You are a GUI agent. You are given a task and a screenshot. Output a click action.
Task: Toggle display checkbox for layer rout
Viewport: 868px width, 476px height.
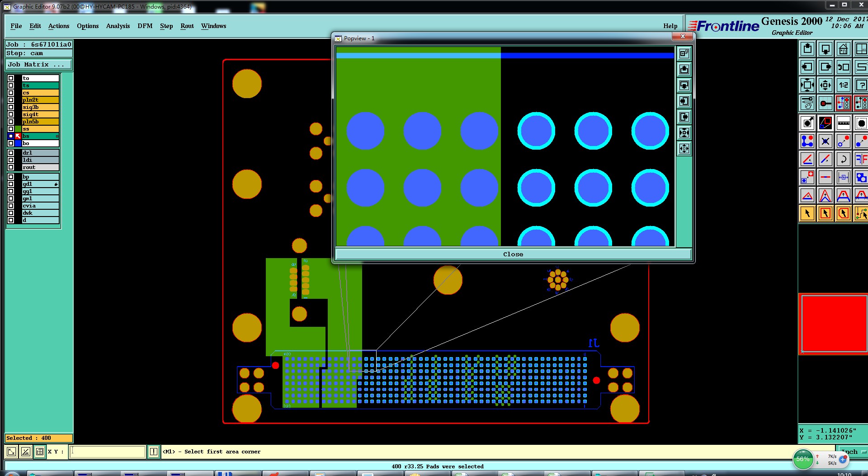pyautogui.click(x=11, y=167)
